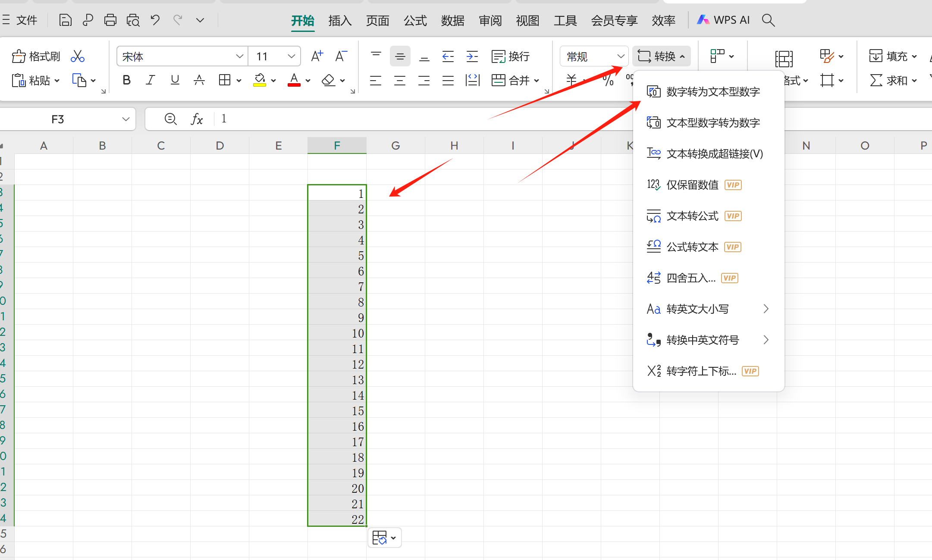Open the font size dropdown
Image resolution: width=932 pixels, height=560 pixels.
(x=291, y=56)
